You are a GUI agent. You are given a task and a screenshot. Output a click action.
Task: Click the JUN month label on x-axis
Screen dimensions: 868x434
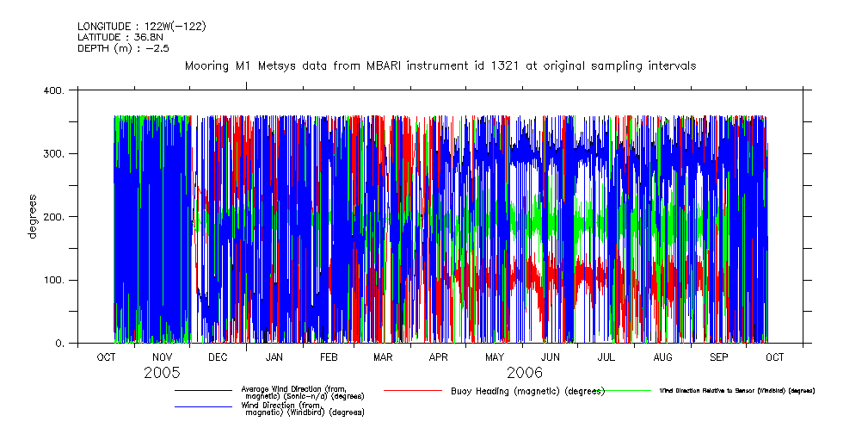click(x=551, y=356)
